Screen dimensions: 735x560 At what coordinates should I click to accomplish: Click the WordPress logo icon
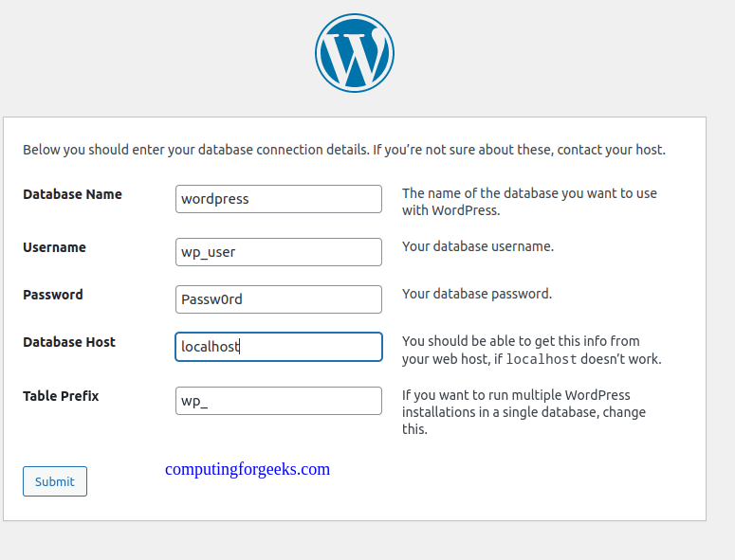tap(355, 53)
